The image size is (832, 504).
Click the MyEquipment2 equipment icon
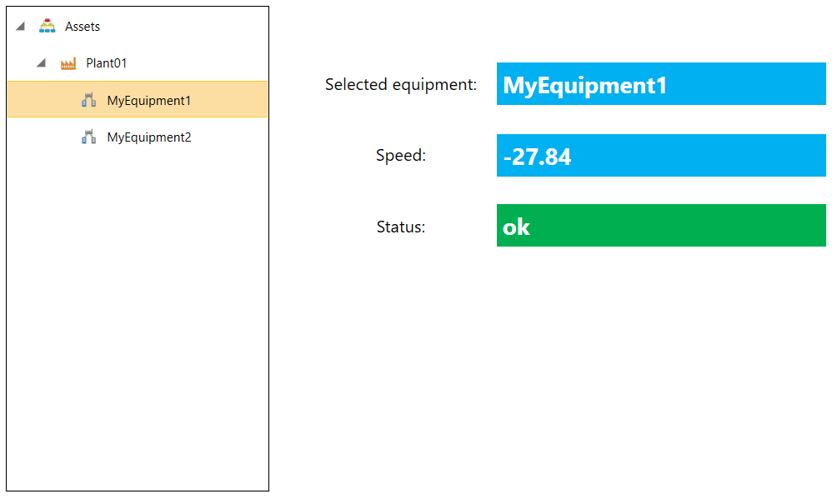pos(88,137)
